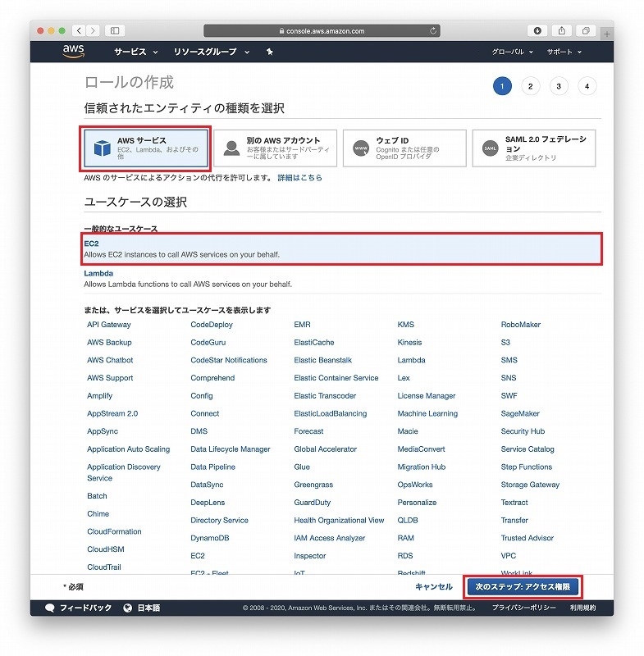Toggle Safari sidebar button
The width and height of the screenshot is (644, 656).
[x=115, y=30]
